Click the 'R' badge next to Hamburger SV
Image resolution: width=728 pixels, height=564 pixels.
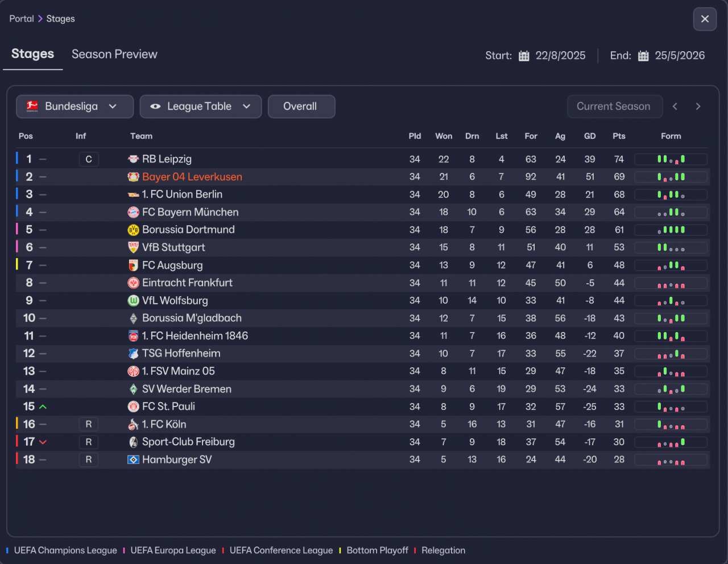click(89, 459)
